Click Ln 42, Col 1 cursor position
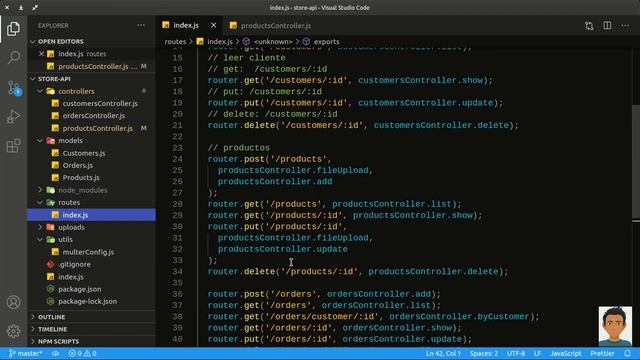Image resolution: width=640 pixels, height=360 pixels. pos(443,353)
